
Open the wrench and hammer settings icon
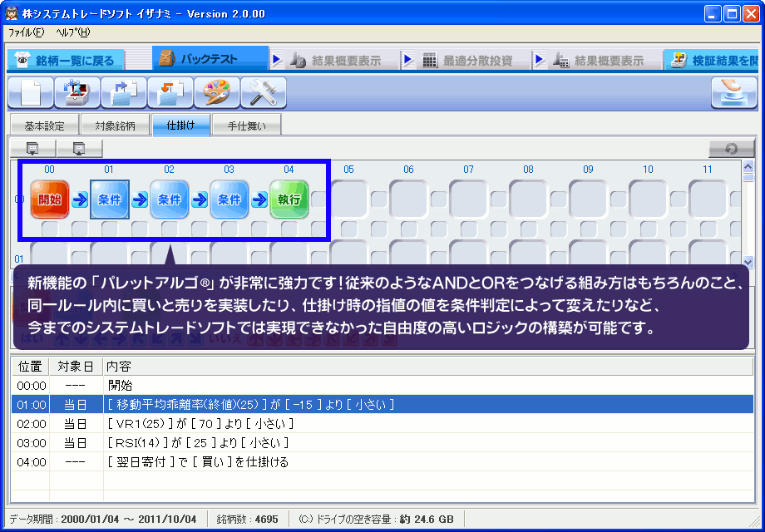[264, 92]
